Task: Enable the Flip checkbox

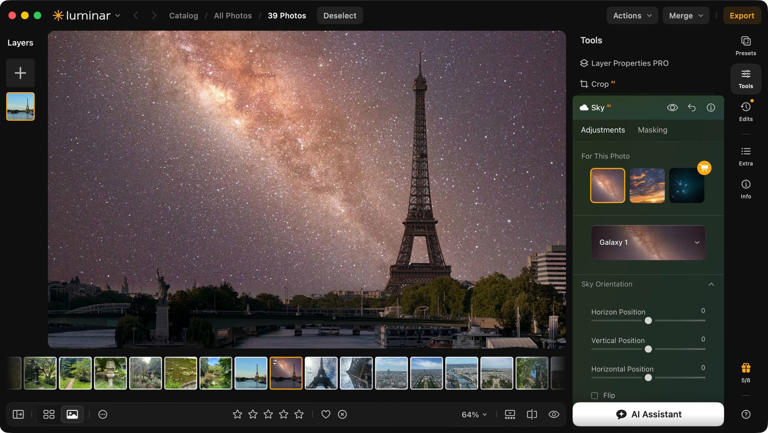Action: [x=595, y=395]
